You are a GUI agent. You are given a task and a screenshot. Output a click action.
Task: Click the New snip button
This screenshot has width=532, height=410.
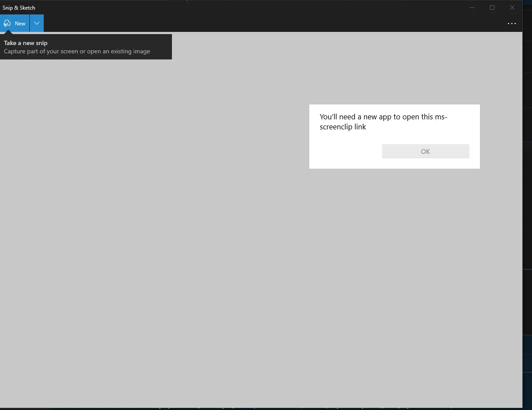[14, 24]
